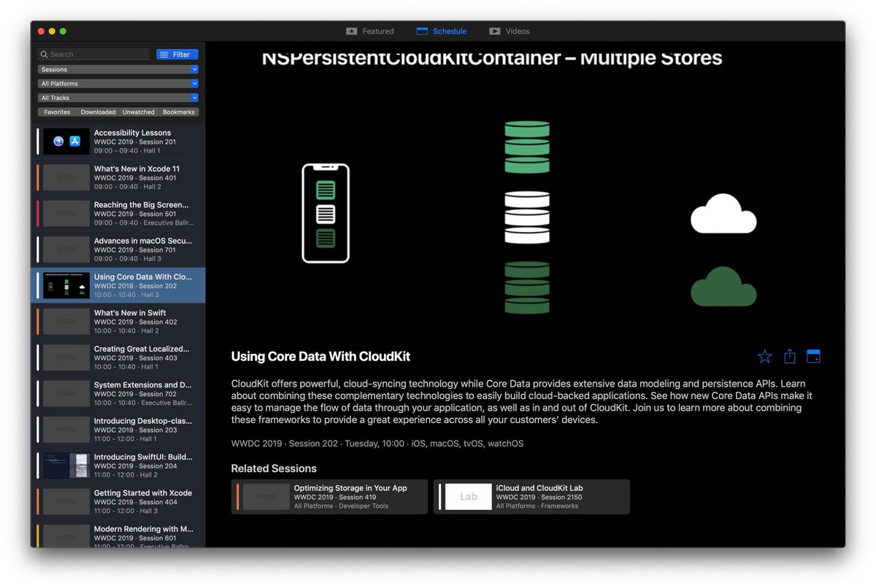
Task: Click the Featured tab star icon
Action: point(351,31)
